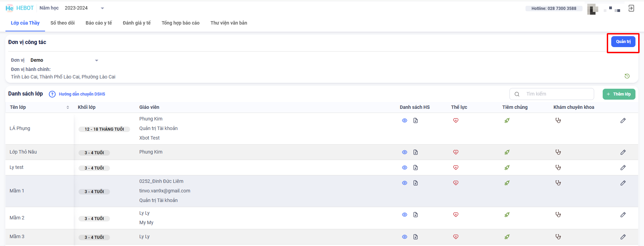Click the Thêm lớp button
Image resolution: width=644 pixels, height=246 pixels.
pos(619,94)
